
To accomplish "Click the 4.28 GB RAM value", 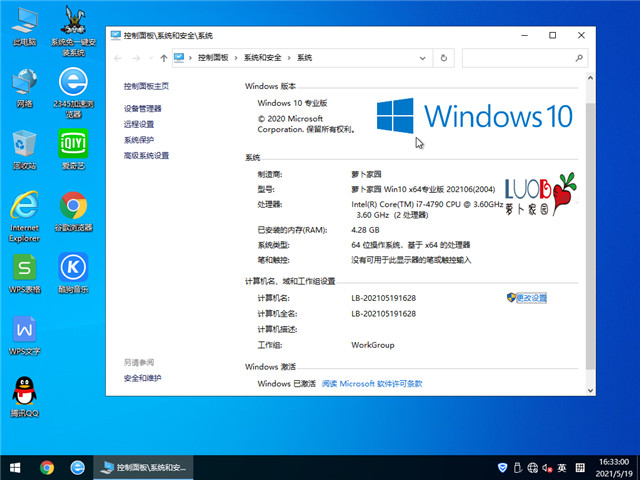I will (365, 230).
